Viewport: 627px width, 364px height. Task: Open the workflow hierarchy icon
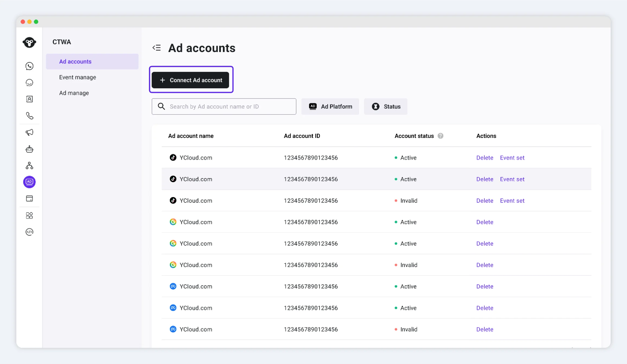tap(29, 166)
